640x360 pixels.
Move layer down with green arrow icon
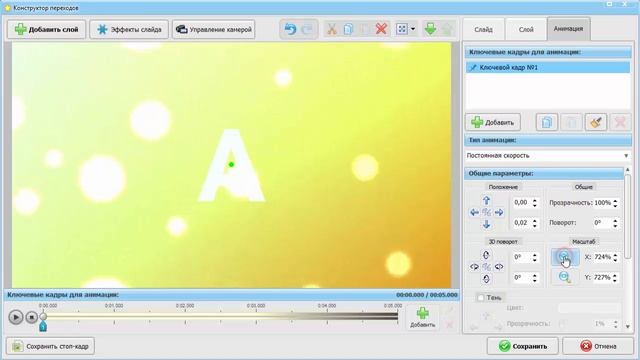[430, 29]
